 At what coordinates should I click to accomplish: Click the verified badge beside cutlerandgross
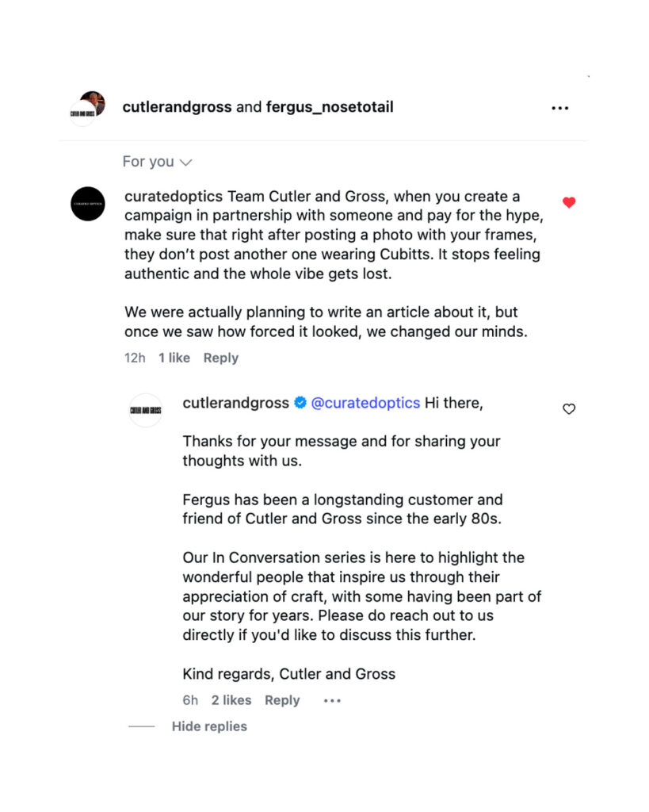300,403
